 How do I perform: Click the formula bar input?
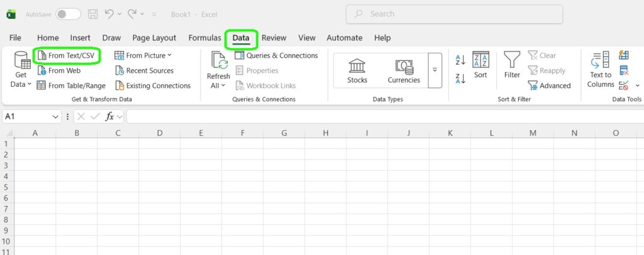[x=386, y=116]
